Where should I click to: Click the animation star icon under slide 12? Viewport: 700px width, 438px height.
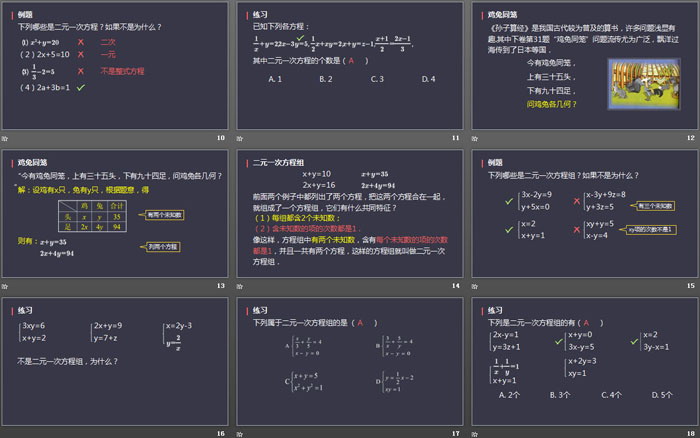pyautogui.click(x=475, y=138)
